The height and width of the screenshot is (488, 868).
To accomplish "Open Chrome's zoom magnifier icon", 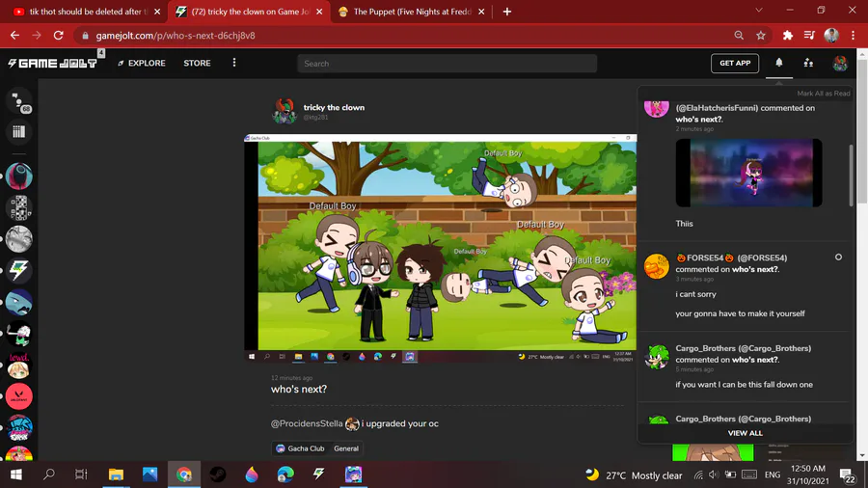I will point(739,36).
